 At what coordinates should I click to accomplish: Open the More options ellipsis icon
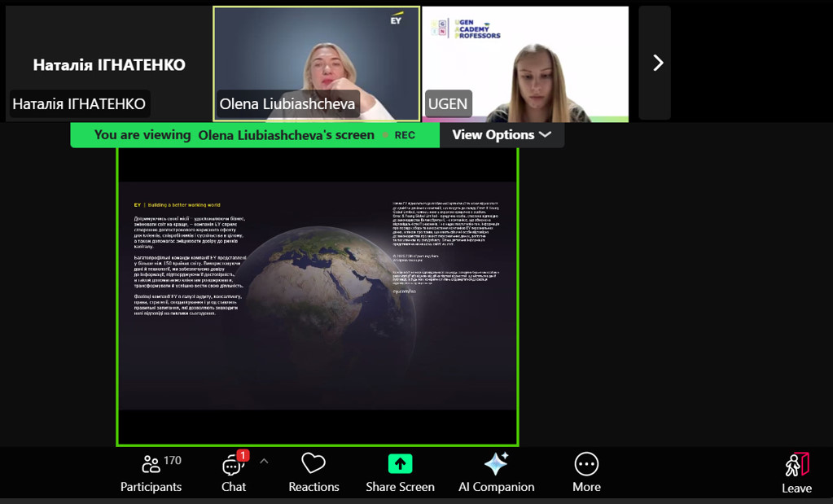[x=586, y=464]
